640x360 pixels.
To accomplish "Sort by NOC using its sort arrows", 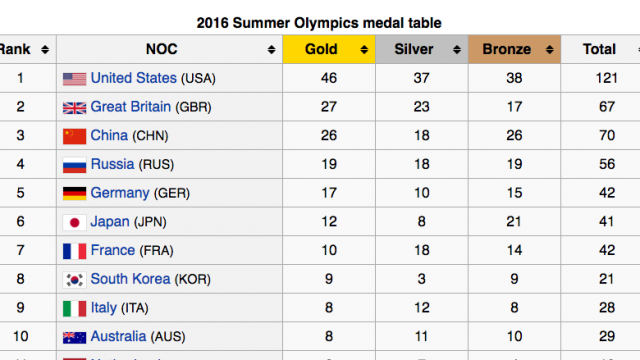I will click(x=271, y=50).
